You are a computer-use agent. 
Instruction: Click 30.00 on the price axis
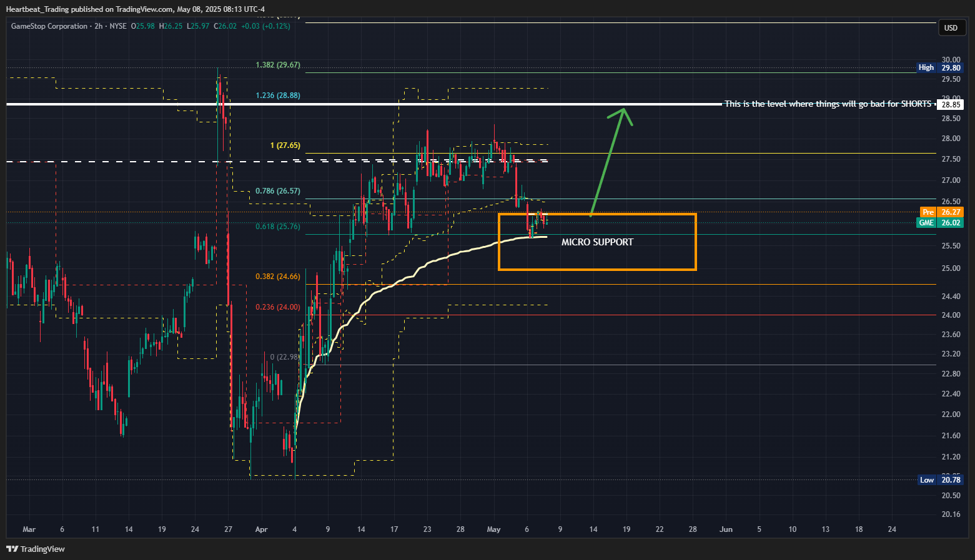coord(951,60)
